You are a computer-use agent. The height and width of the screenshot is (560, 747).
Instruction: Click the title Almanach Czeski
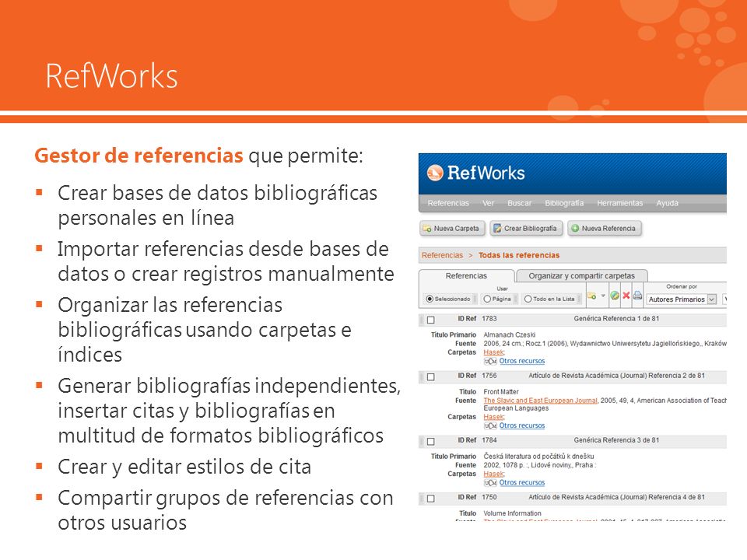[509, 334]
